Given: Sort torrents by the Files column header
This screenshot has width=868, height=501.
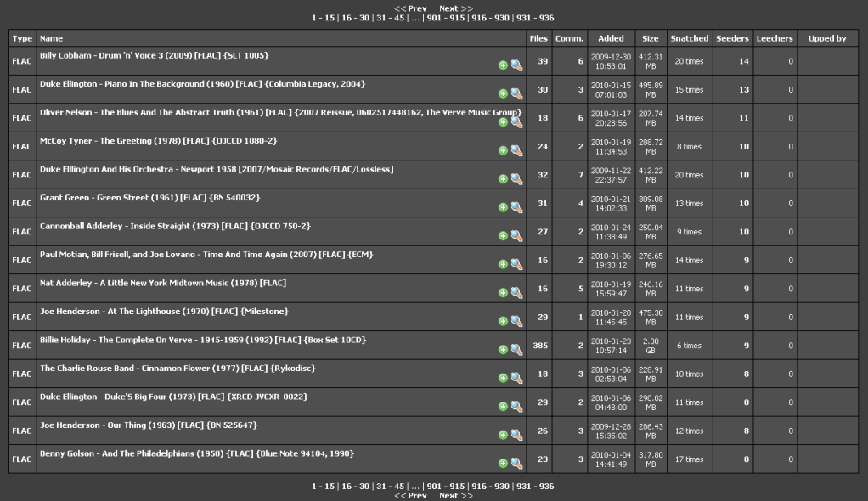Looking at the screenshot, I should pyautogui.click(x=538, y=39).
